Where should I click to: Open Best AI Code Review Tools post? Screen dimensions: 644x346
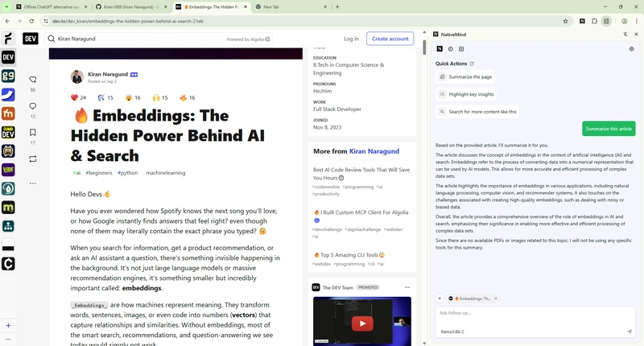click(x=361, y=174)
